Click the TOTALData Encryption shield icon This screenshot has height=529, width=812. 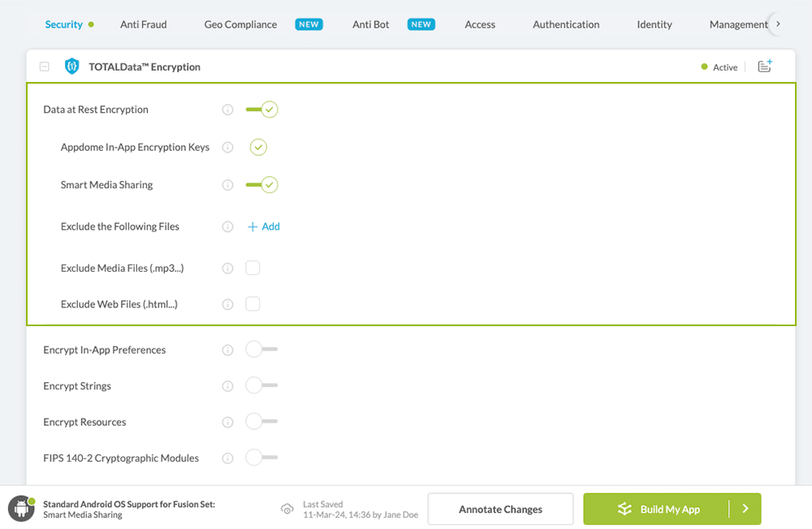point(71,67)
